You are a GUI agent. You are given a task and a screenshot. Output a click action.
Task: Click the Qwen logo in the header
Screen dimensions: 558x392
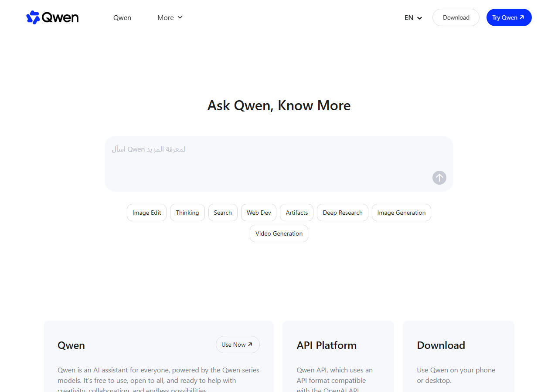(x=52, y=17)
